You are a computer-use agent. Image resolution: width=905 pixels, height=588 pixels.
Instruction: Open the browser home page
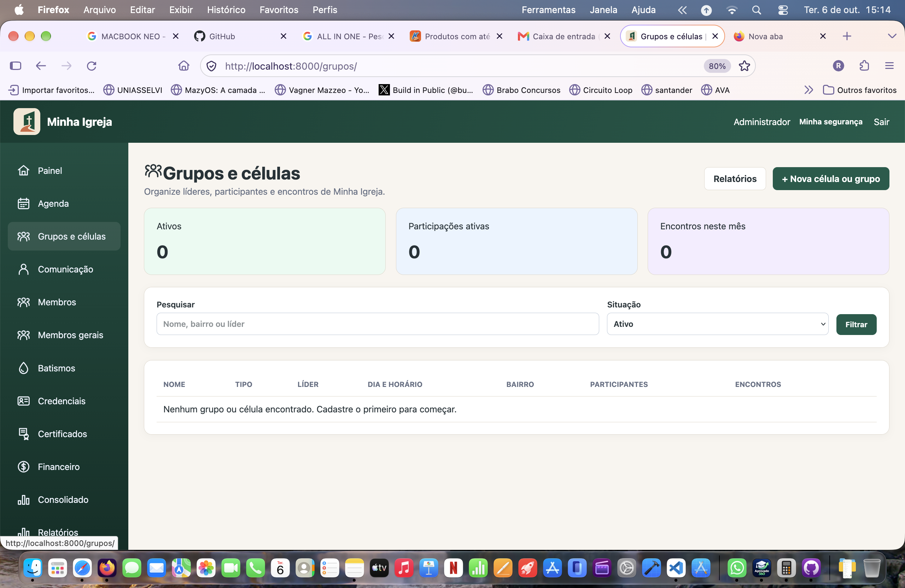[x=184, y=66]
